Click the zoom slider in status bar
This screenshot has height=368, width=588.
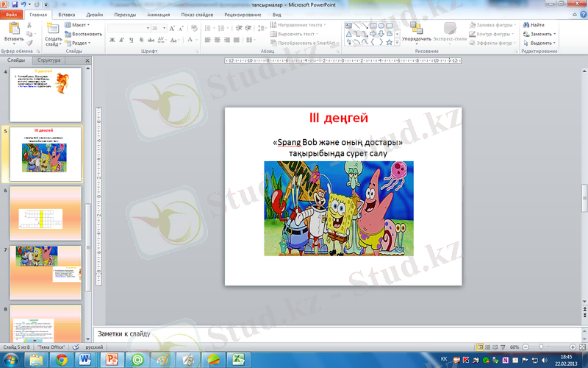pos(541,346)
